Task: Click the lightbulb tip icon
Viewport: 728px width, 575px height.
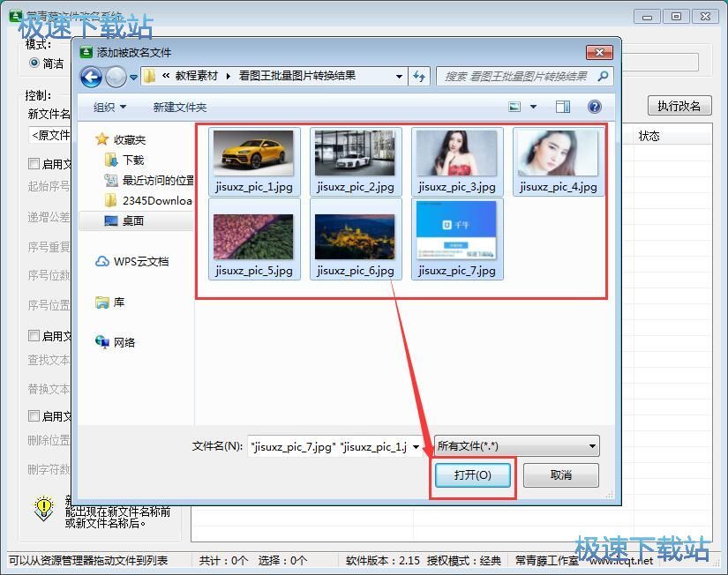Action: click(43, 509)
